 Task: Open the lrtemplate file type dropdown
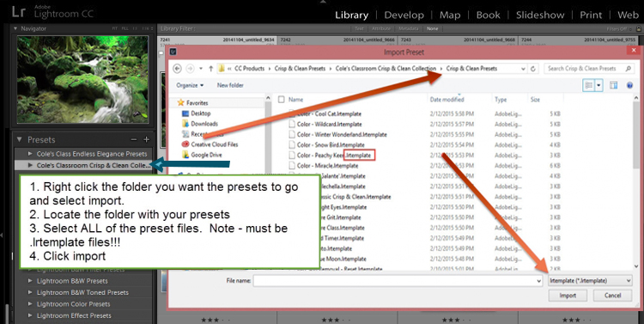tap(590, 280)
